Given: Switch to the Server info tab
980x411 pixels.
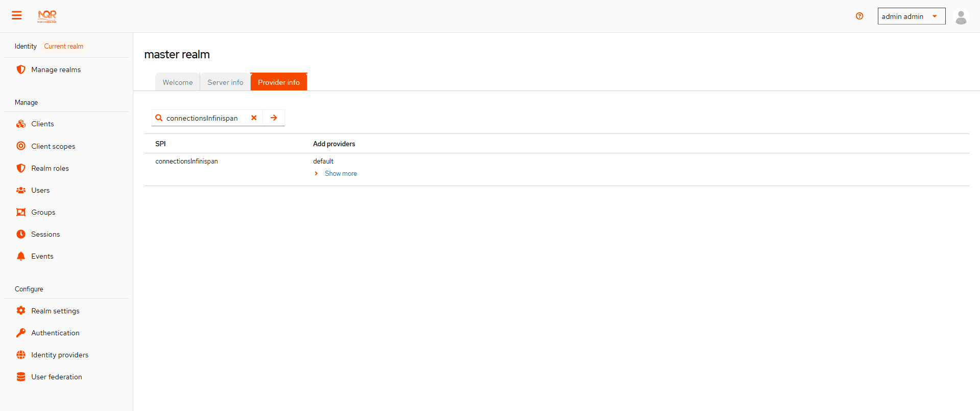Looking at the screenshot, I should 225,82.
